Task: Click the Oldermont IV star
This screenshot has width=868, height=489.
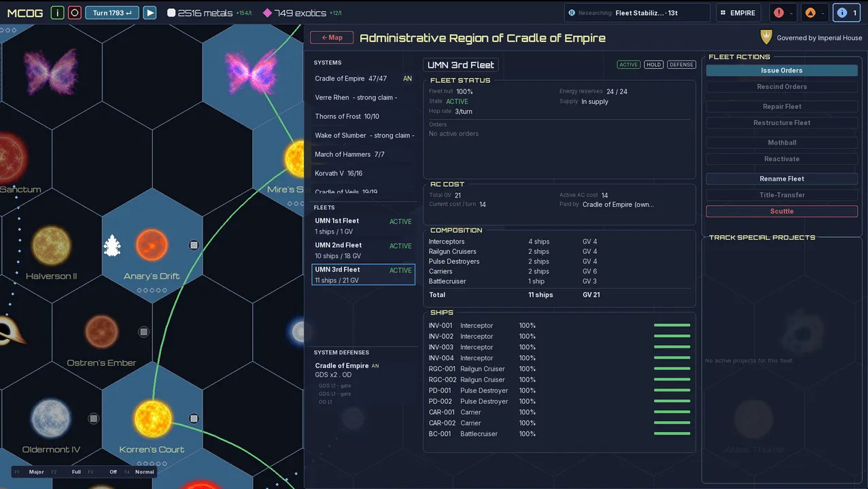Action: 51,418
